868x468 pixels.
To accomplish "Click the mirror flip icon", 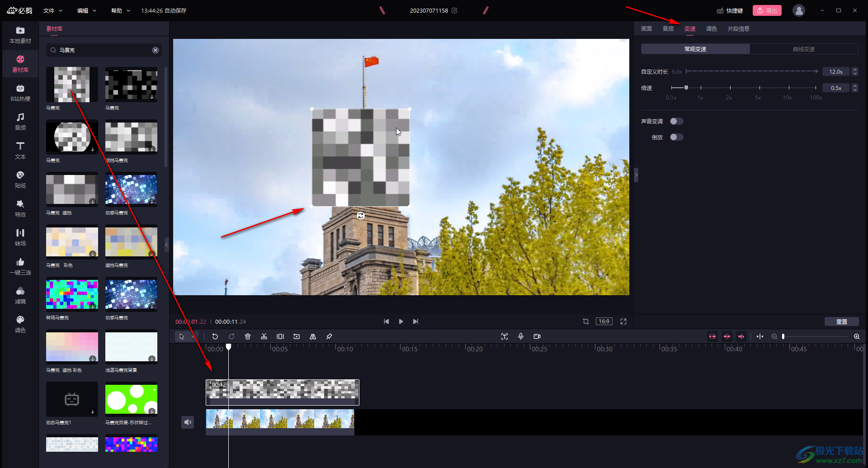I will click(313, 336).
